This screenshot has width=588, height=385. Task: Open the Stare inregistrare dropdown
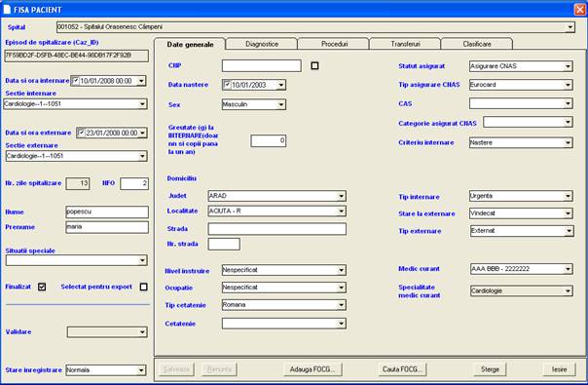click(141, 370)
